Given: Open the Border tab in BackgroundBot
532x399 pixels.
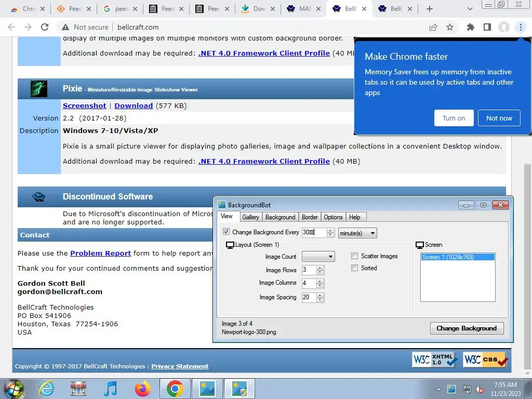Looking at the screenshot, I should (310, 217).
